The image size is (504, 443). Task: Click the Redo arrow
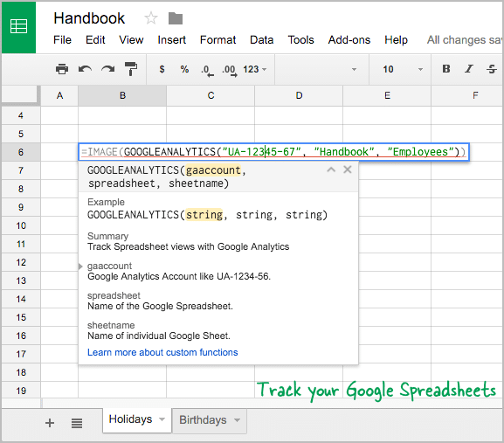pyautogui.click(x=108, y=69)
